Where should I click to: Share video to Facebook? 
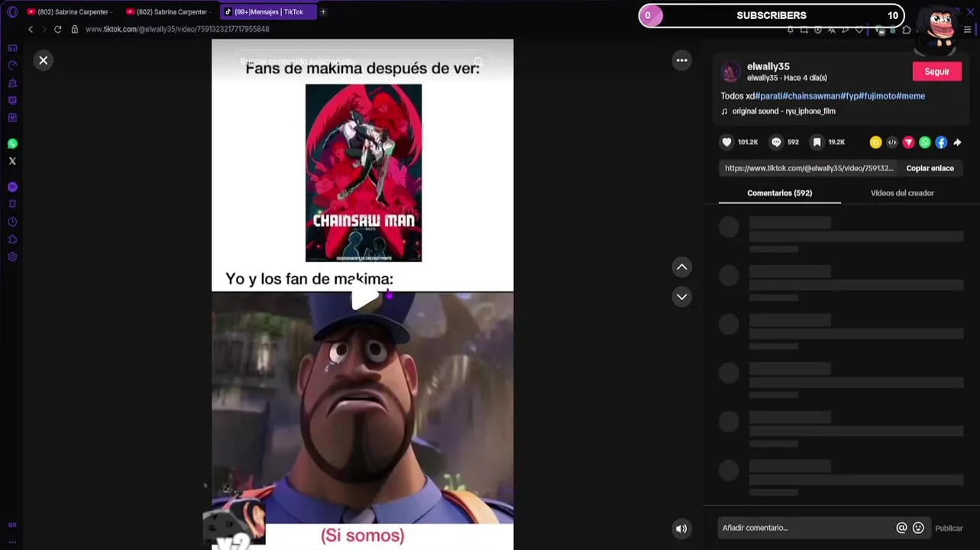[941, 142]
